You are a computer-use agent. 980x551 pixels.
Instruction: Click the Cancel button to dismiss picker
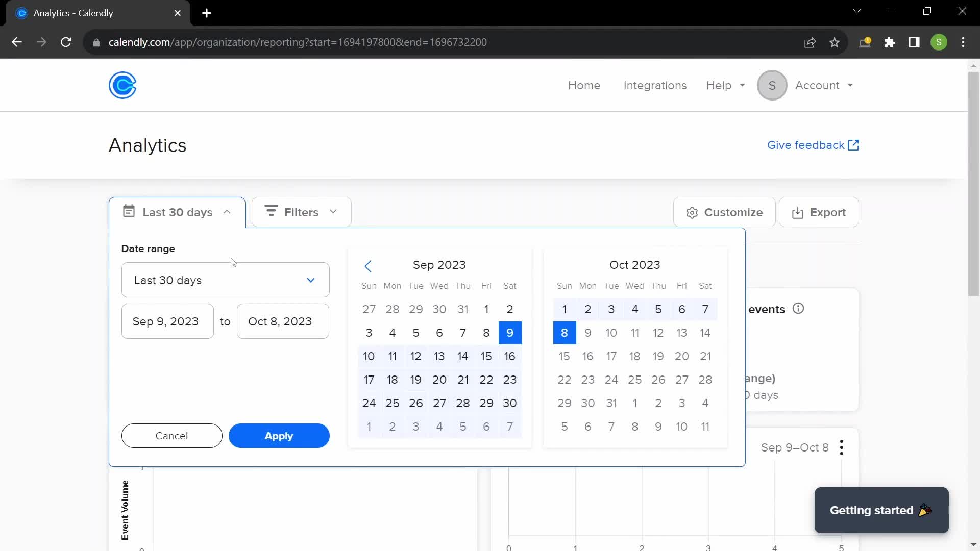click(171, 436)
